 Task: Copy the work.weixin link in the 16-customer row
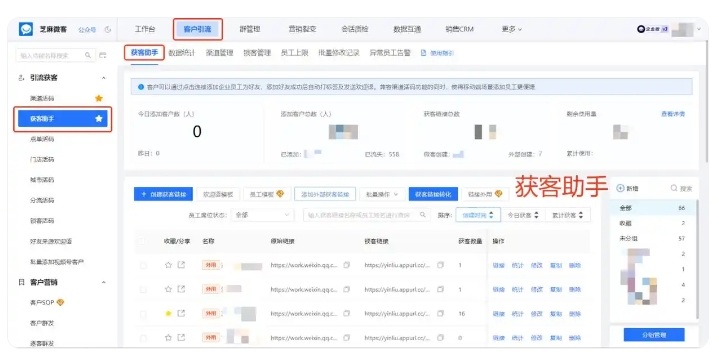(347, 313)
